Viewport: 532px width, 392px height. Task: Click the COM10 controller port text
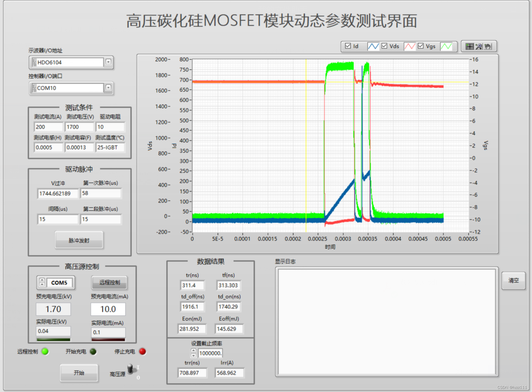tap(47, 88)
